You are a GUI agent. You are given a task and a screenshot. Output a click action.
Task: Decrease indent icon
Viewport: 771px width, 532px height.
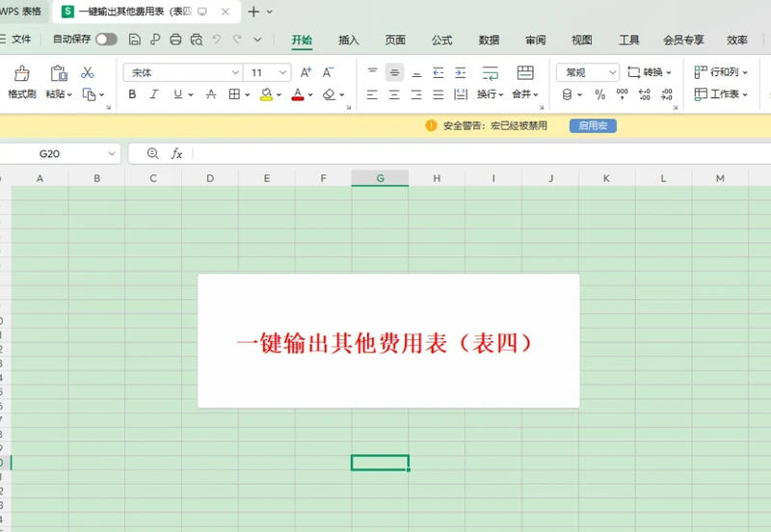pyautogui.click(x=439, y=73)
